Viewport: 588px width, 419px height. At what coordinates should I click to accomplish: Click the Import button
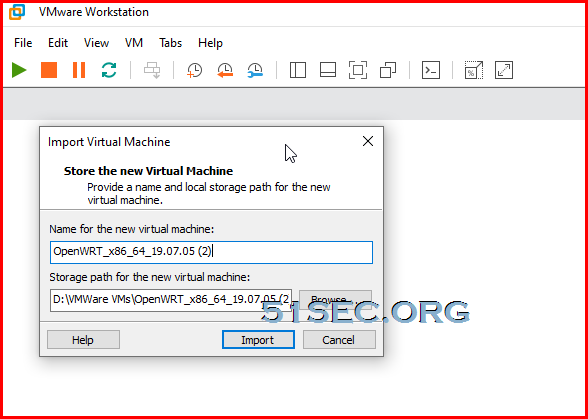click(258, 340)
